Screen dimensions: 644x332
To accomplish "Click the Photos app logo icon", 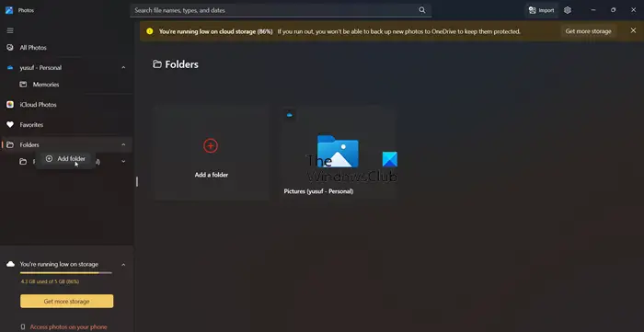I will click(9, 10).
